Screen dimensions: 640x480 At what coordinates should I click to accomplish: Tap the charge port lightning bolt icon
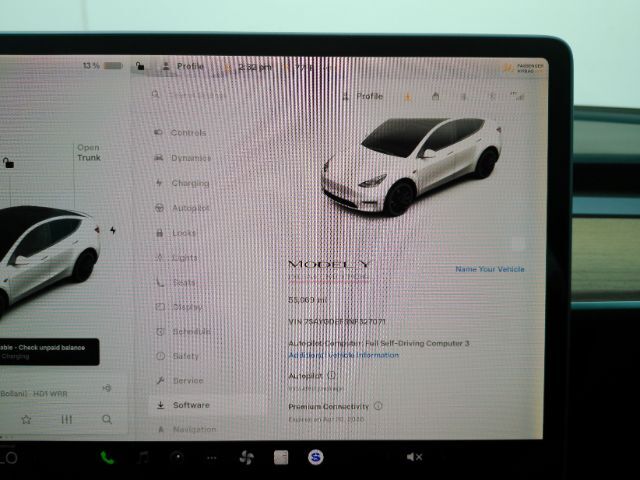tap(113, 231)
